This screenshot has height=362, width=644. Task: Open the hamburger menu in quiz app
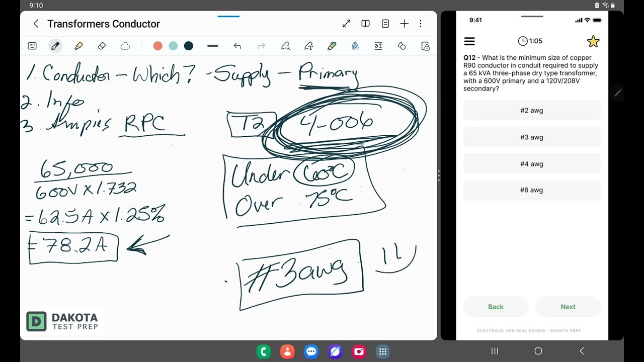point(469,41)
